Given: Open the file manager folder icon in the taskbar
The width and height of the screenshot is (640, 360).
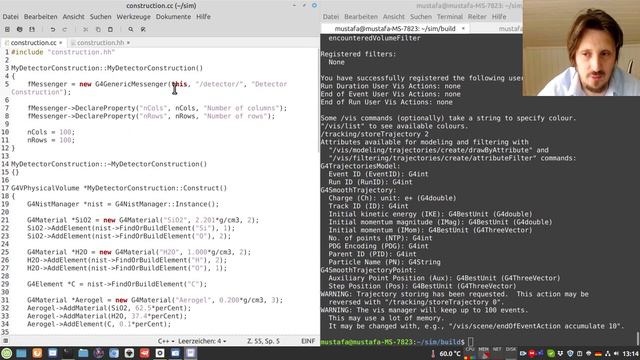Looking at the screenshot, I should pyautogui.click(x=83, y=353).
